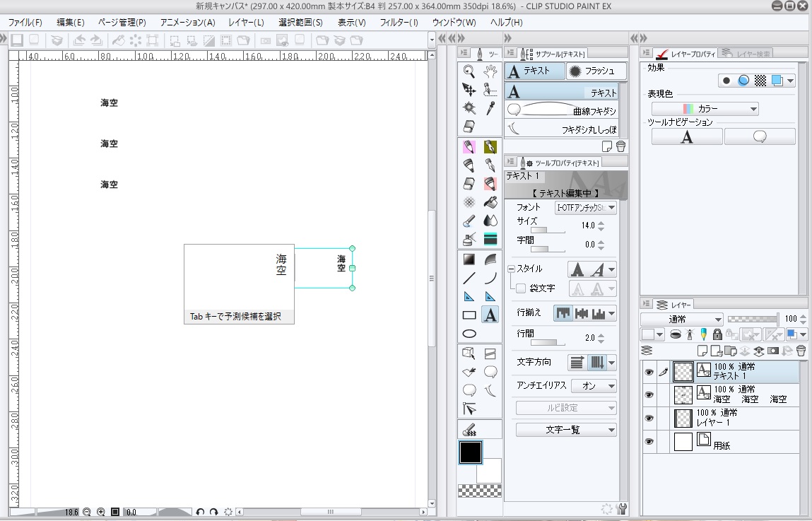Select the Text tool icon
Viewport: 812px width, 521px height.
click(x=490, y=315)
